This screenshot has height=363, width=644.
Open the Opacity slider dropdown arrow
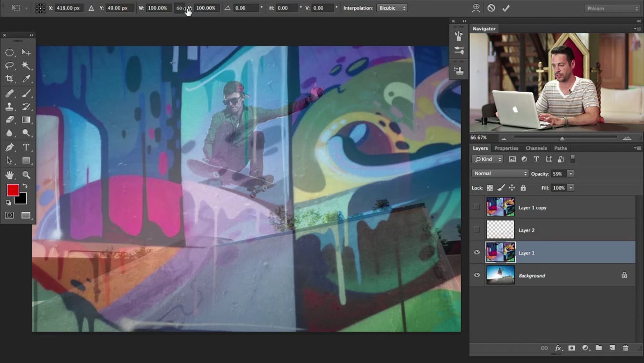tap(570, 173)
